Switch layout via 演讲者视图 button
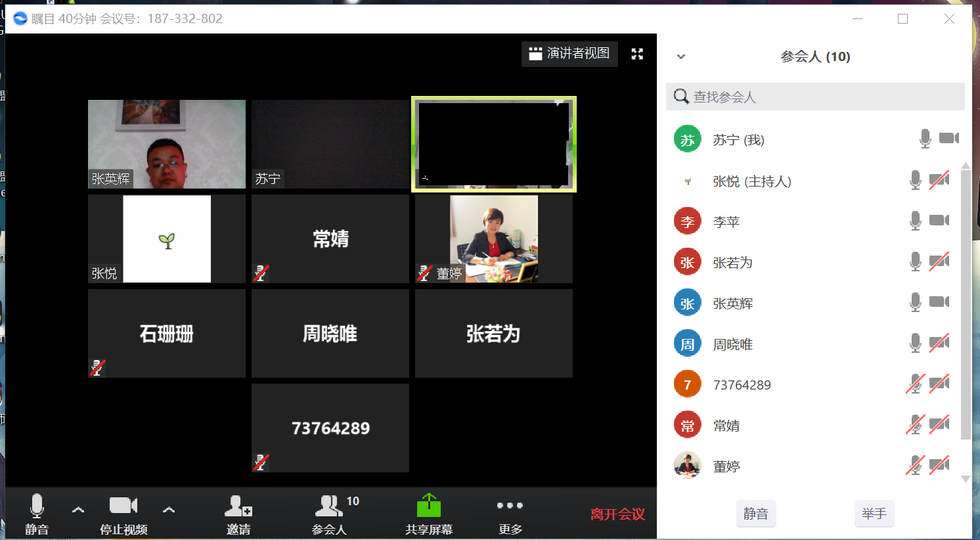Viewport: 980px width, 540px height. [569, 54]
